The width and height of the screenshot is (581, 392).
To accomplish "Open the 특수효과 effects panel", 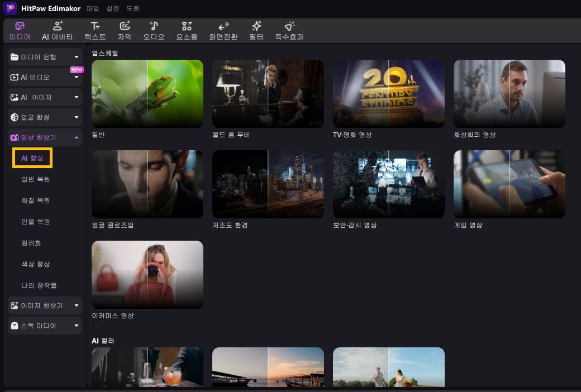I will click(x=289, y=31).
